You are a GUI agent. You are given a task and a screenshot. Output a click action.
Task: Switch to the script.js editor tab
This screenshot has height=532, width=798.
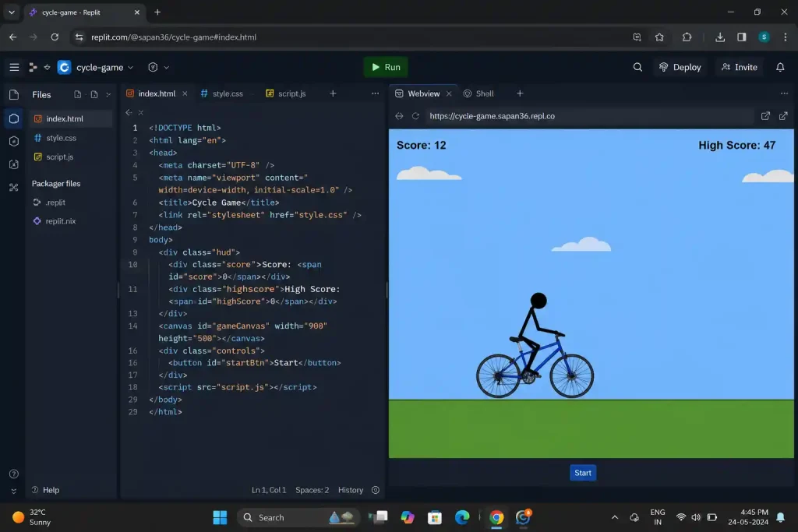point(285,93)
